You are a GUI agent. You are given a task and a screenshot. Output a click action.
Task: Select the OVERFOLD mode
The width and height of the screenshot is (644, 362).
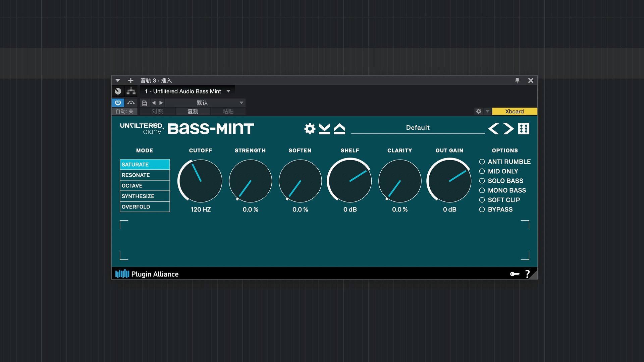click(x=145, y=207)
